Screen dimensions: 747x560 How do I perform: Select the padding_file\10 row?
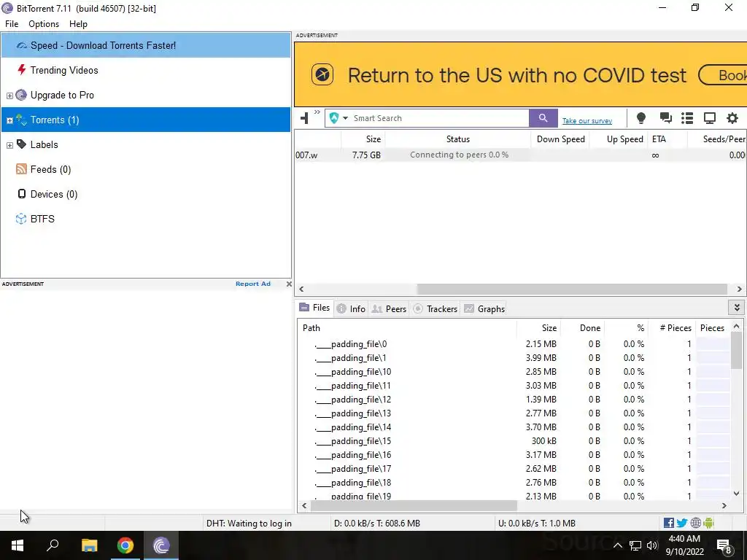514,371
